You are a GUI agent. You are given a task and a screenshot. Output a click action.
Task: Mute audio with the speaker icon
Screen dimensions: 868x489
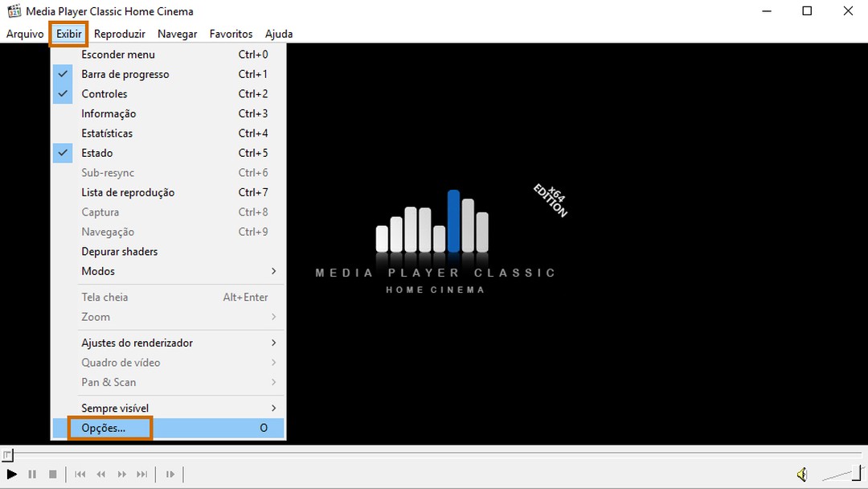coord(801,475)
